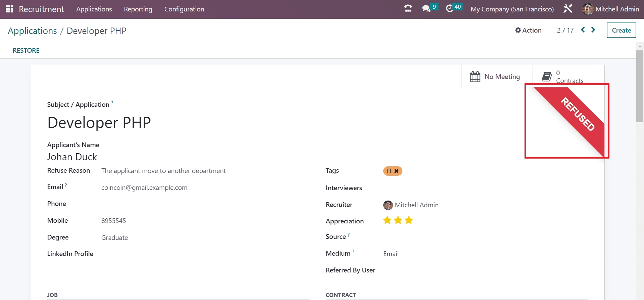Image resolution: width=644 pixels, height=300 pixels.
Task: Click the debug tools wrench icon
Action: coord(567,9)
